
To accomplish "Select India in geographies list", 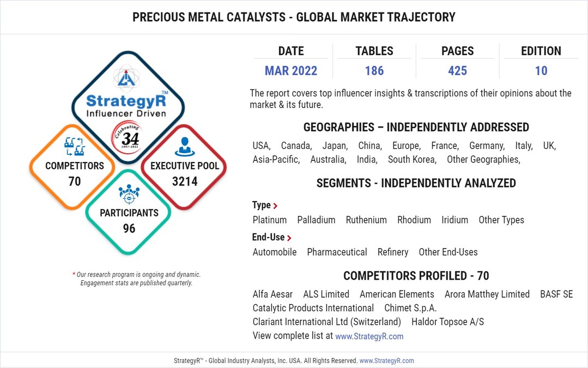I will point(367,160).
